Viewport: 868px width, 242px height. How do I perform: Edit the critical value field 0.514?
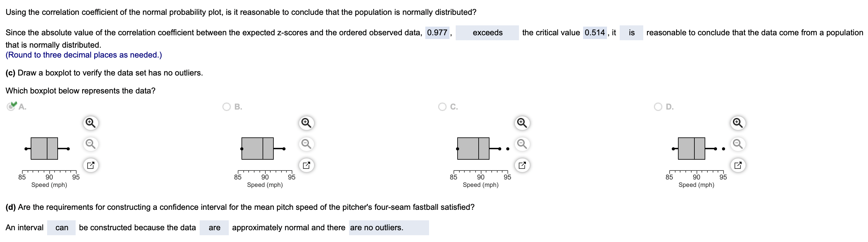pos(595,32)
